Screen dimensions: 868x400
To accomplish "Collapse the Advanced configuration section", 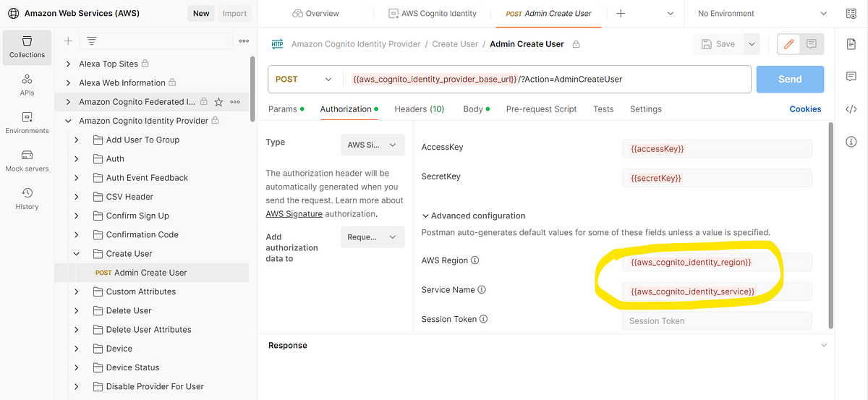I will tap(425, 216).
